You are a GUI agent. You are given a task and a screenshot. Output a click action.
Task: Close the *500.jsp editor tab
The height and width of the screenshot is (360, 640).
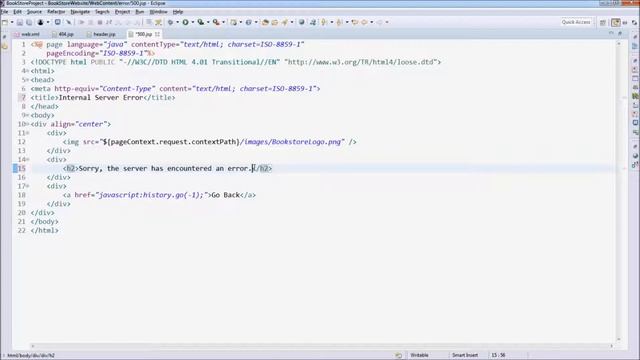tap(157, 34)
